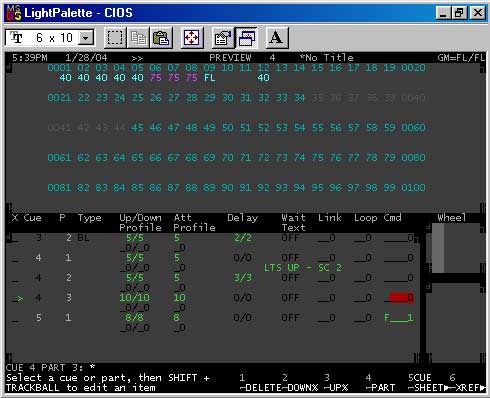Image resolution: width=490 pixels, height=398 pixels.
Task: Click the Link column header
Action: [329, 218]
